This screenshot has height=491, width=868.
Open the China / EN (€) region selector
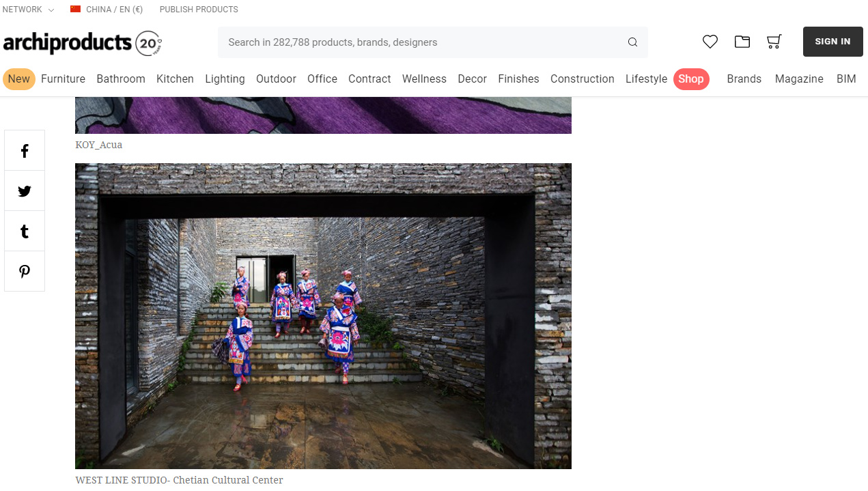[x=107, y=10]
